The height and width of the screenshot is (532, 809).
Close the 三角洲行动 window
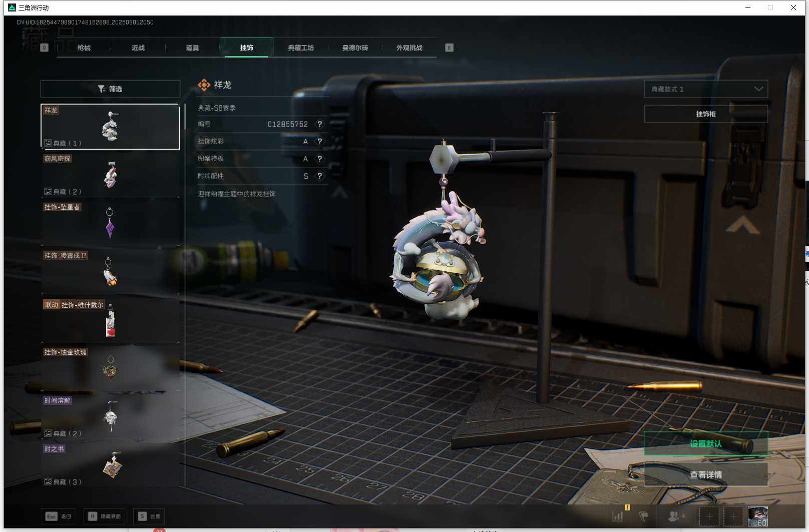tap(793, 8)
